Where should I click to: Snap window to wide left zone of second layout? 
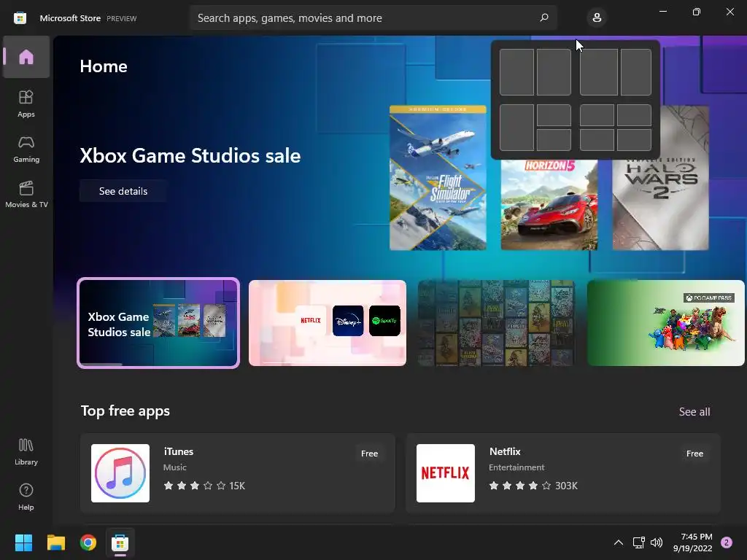point(598,72)
